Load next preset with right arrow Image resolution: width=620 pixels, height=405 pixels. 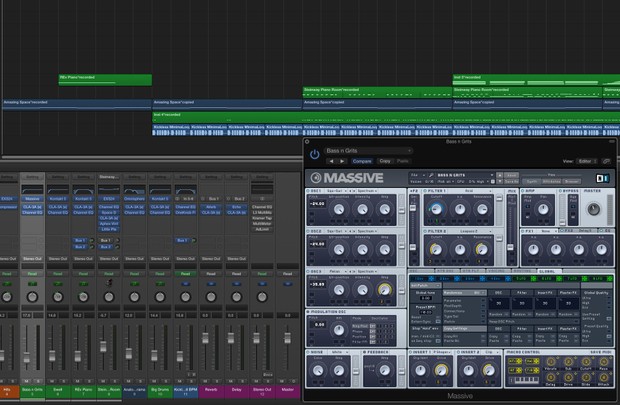(x=342, y=161)
